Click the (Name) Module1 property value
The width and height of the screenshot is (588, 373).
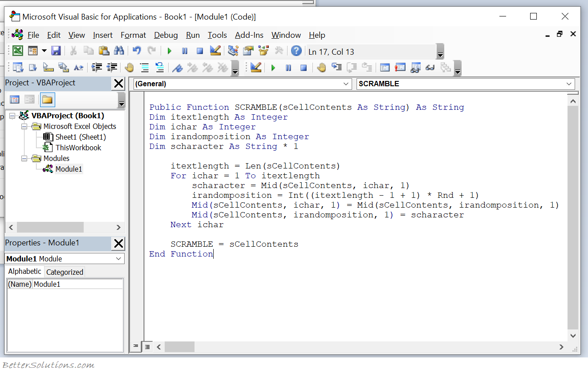[x=78, y=284]
